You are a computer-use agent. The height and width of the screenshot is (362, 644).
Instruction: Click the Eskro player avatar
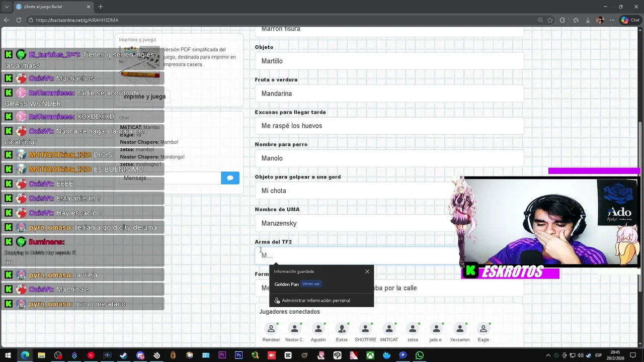point(342,329)
